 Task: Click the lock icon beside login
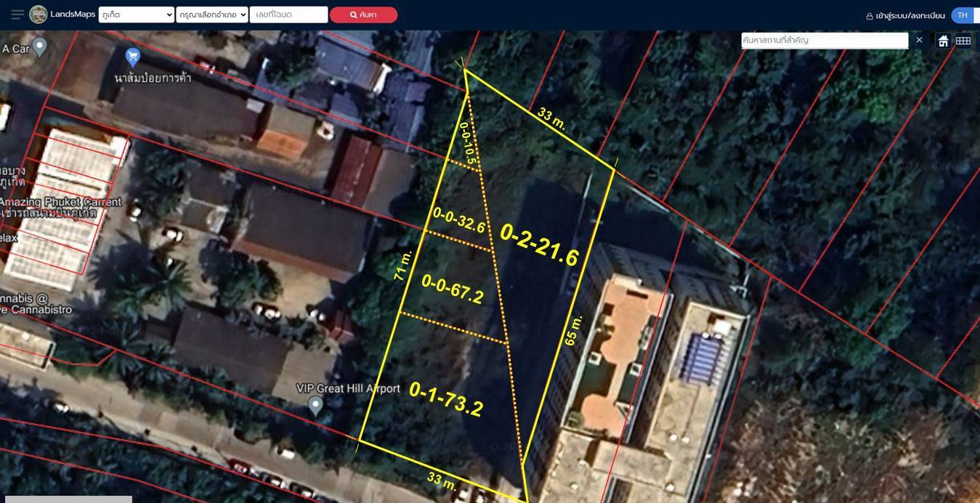869,15
